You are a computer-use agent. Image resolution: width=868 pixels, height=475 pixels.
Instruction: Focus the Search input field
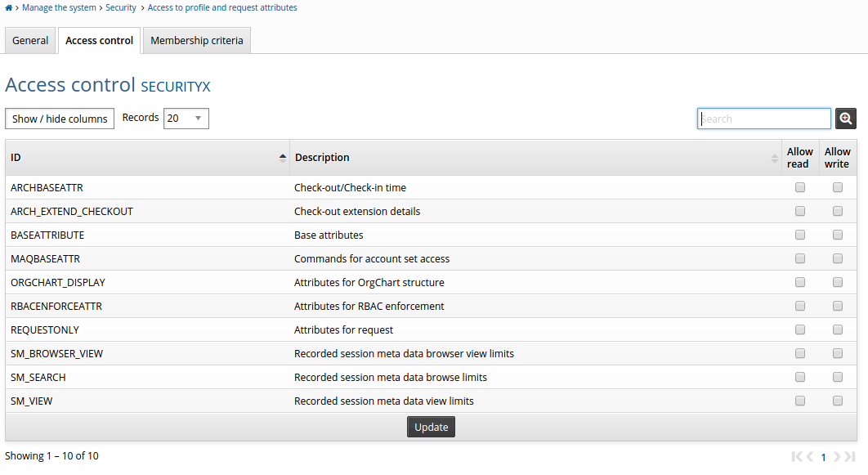click(x=763, y=119)
